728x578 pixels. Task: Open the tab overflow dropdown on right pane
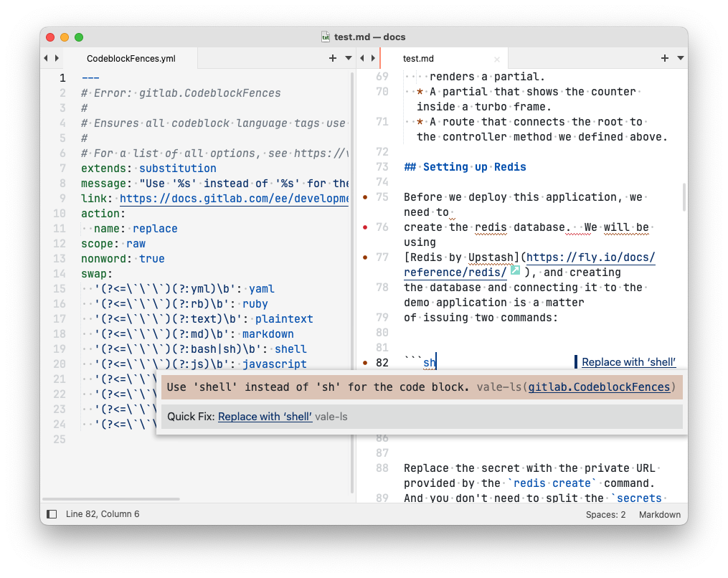pyautogui.click(x=680, y=58)
